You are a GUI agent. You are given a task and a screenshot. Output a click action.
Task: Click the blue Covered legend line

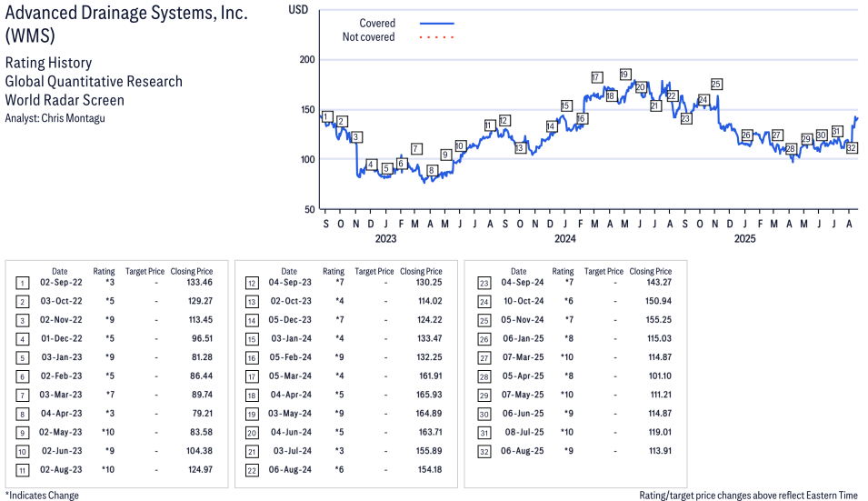[437, 24]
